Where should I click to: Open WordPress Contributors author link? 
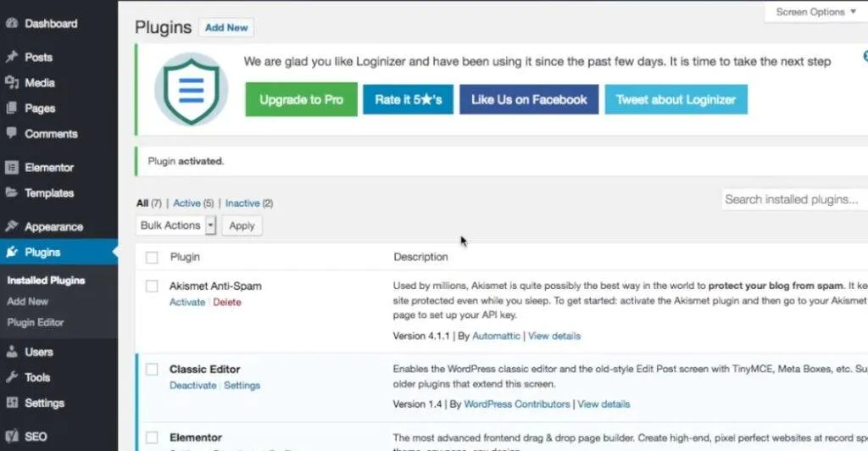click(516, 404)
